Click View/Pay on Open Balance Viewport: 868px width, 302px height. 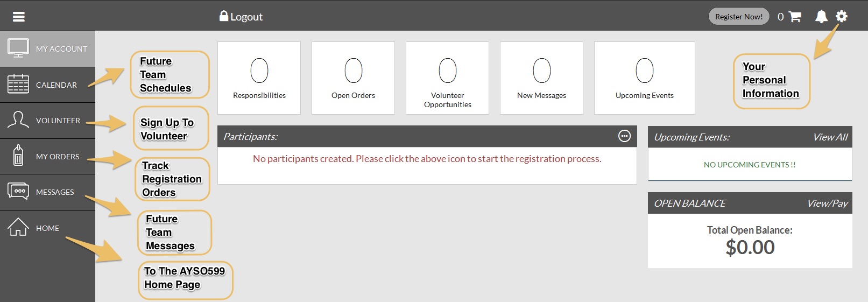[827, 203]
